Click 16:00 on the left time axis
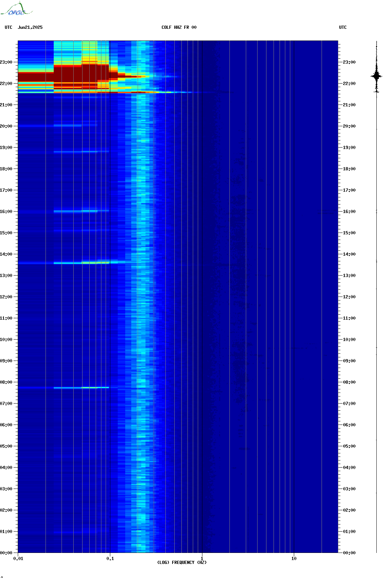Screen dimensions: 392x581 pos(6,212)
